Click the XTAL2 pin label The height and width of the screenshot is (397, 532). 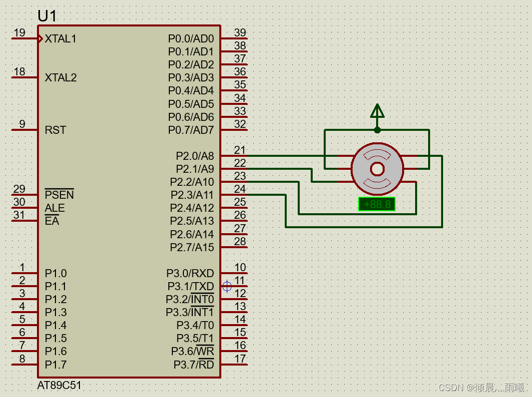click(61, 78)
